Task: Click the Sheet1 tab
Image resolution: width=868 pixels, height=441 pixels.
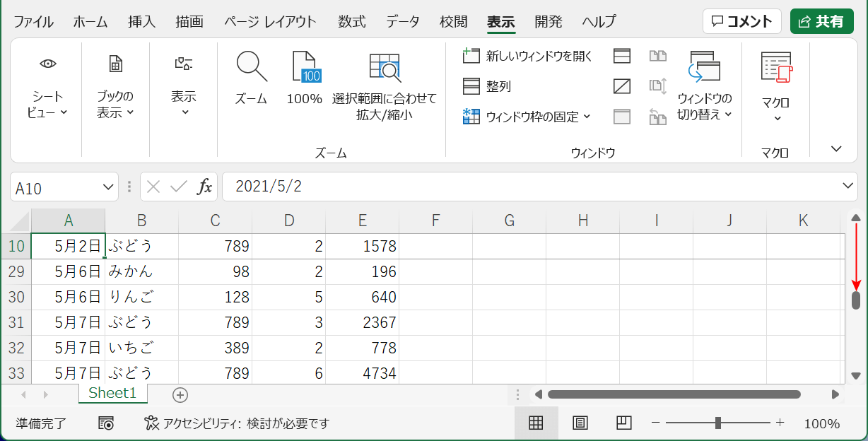Action: (x=112, y=394)
